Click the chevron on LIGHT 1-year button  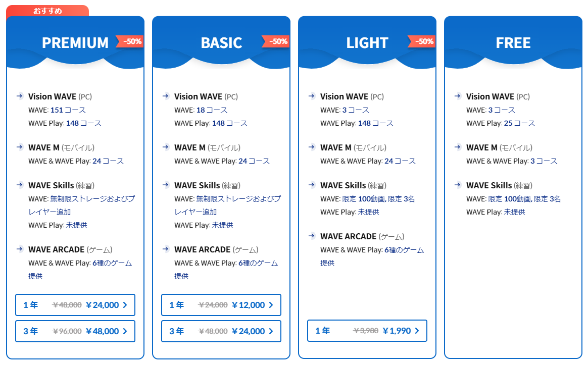pyautogui.click(x=417, y=331)
